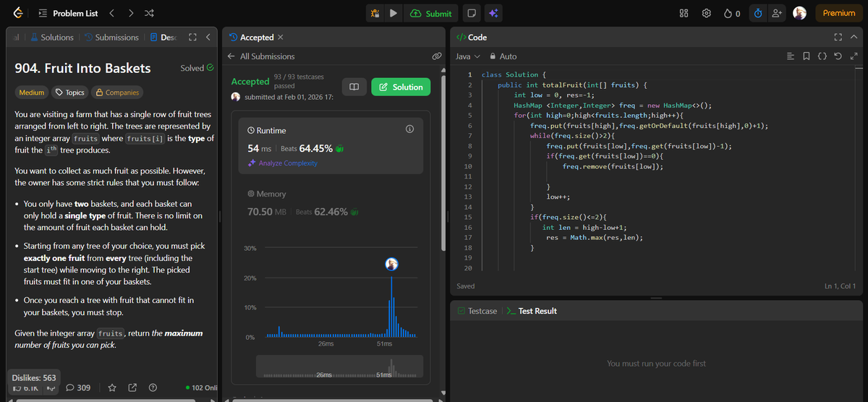Click the invite friend icon

[x=778, y=13]
